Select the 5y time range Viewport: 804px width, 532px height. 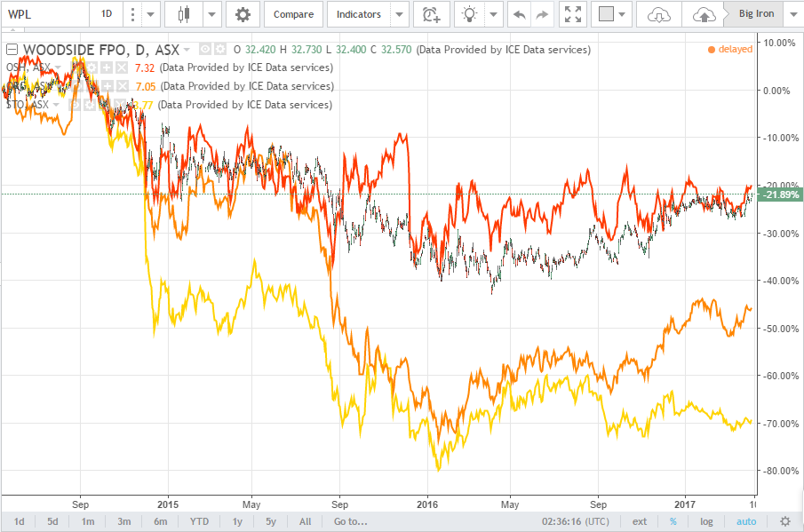[270, 521]
